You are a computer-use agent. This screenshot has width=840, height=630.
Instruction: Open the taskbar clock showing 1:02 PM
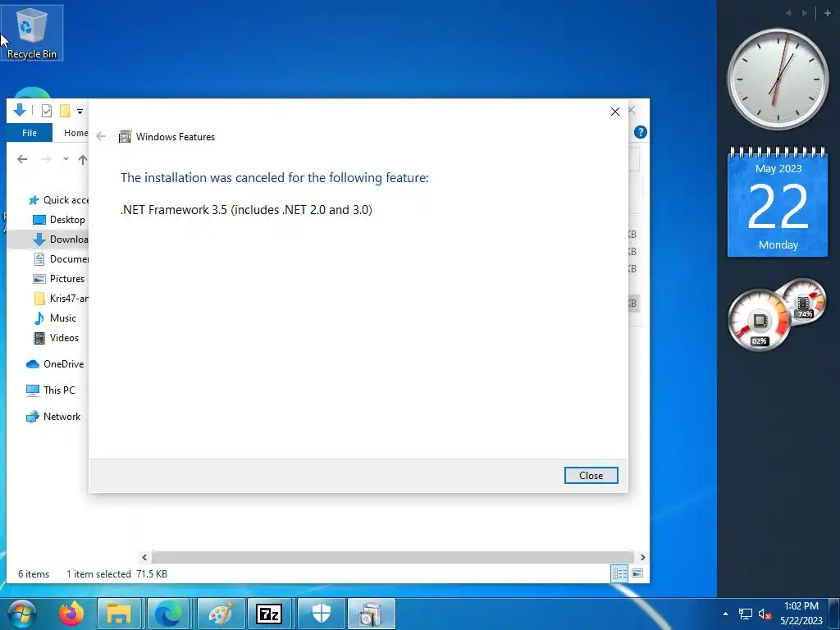801,614
